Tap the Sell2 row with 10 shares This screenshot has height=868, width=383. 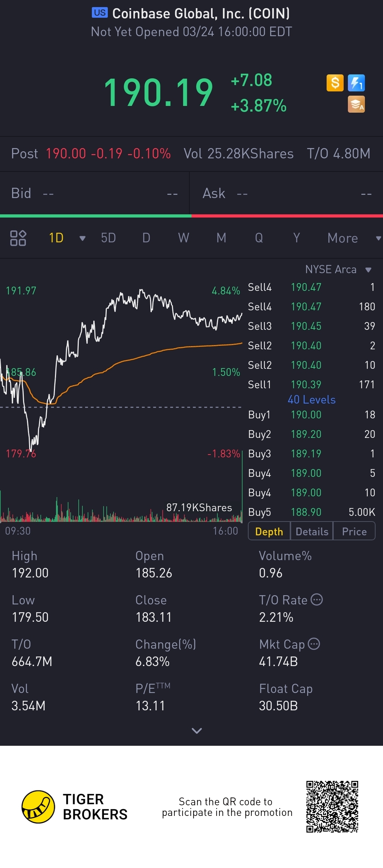point(311,365)
